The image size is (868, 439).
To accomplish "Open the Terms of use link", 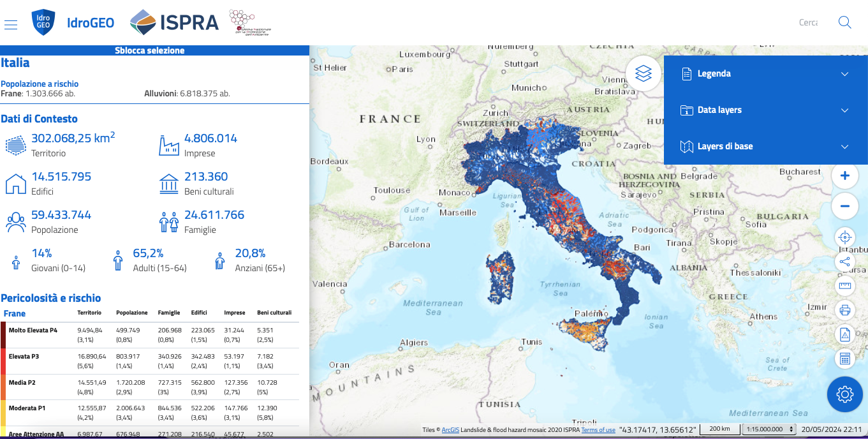I will point(598,430).
